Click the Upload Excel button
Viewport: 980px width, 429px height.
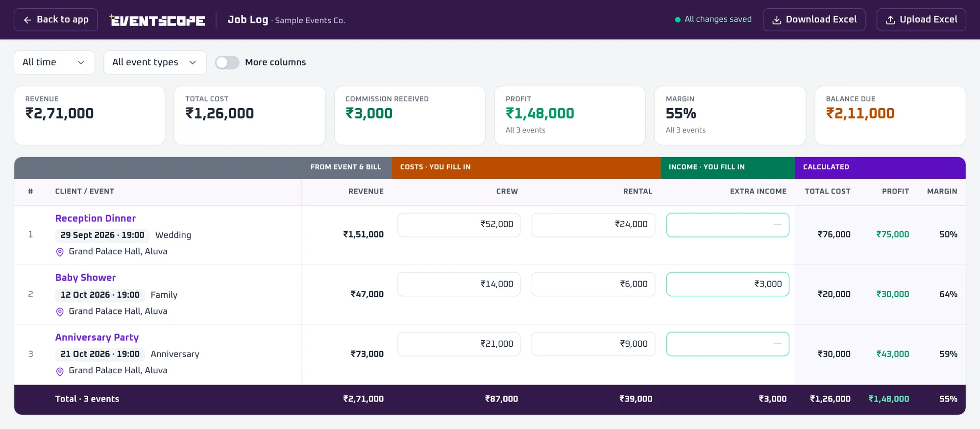921,20
